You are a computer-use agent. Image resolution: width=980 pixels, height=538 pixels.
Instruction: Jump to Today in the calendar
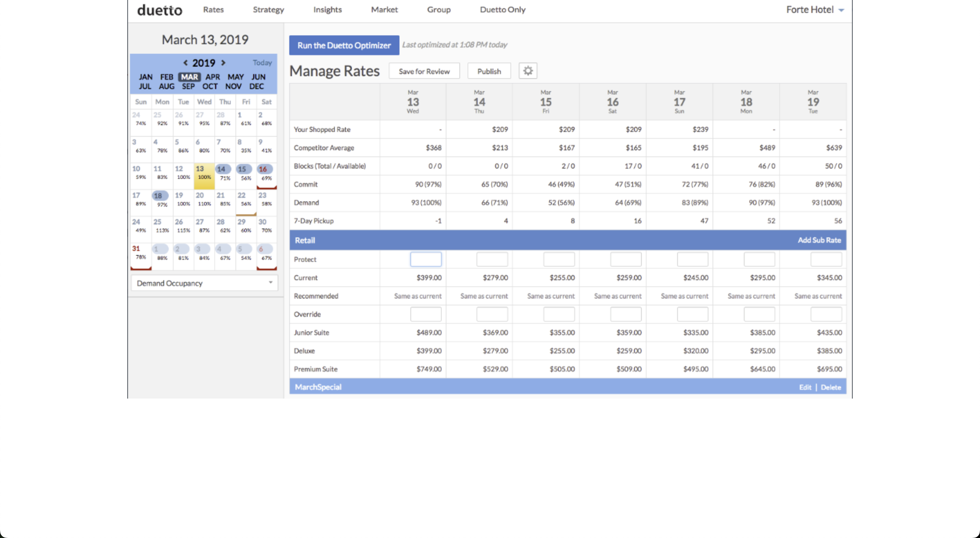(262, 63)
